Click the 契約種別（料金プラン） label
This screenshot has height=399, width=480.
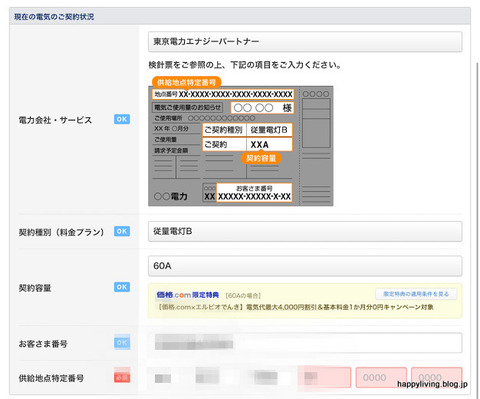pyautogui.click(x=61, y=232)
